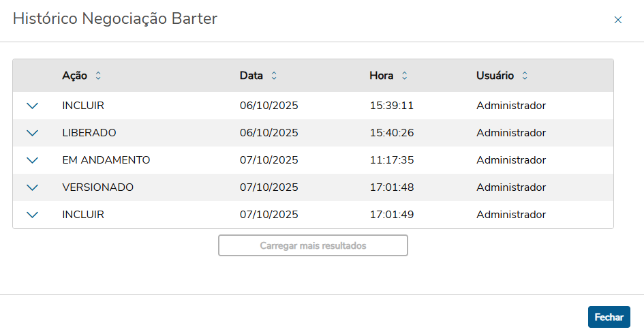The height and width of the screenshot is (336, 644).
Task: Click the 15:39:11 time cell
Action: [391, 106]
